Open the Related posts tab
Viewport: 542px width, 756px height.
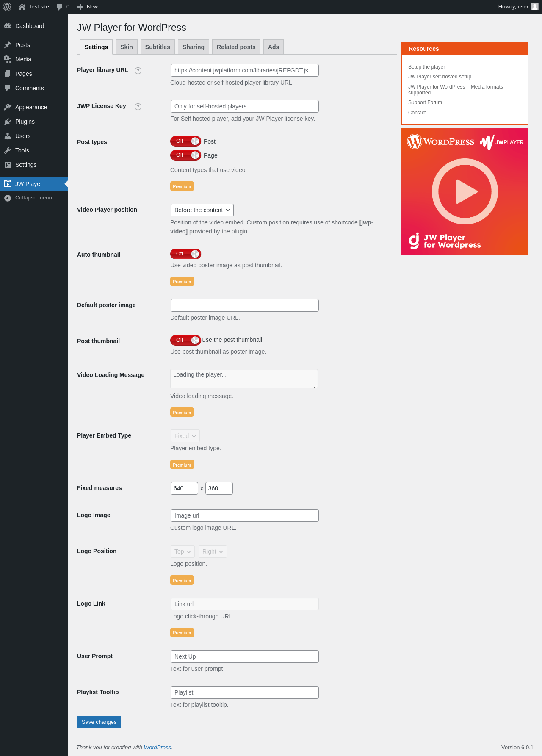(x=236, y=47)
